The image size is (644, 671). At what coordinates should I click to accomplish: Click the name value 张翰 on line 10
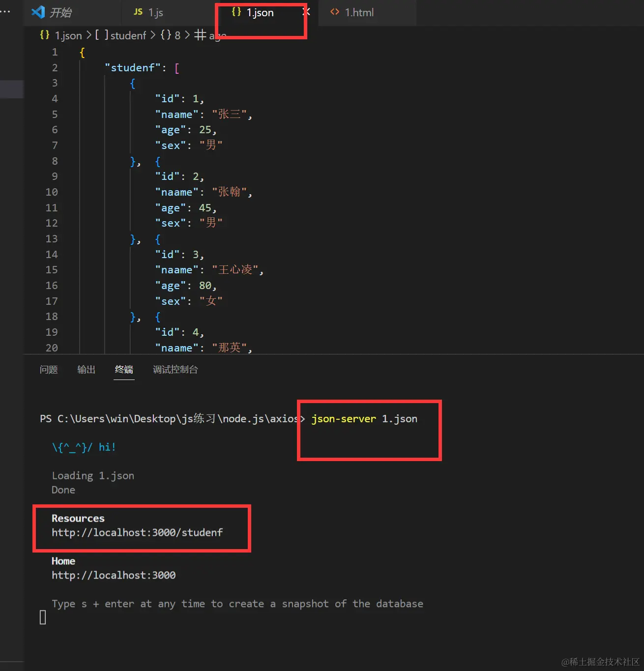(x=230, y=192)
